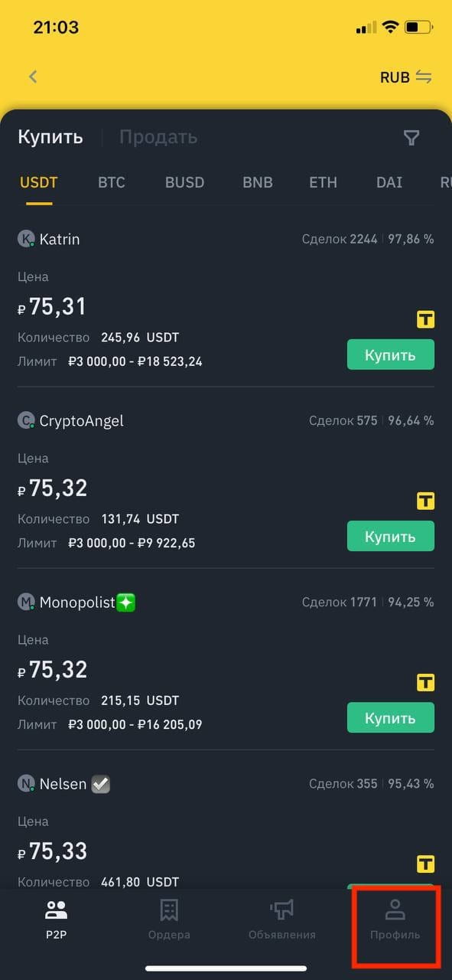Select the P2P bottom navigation icon

click(x=56, y=910)
